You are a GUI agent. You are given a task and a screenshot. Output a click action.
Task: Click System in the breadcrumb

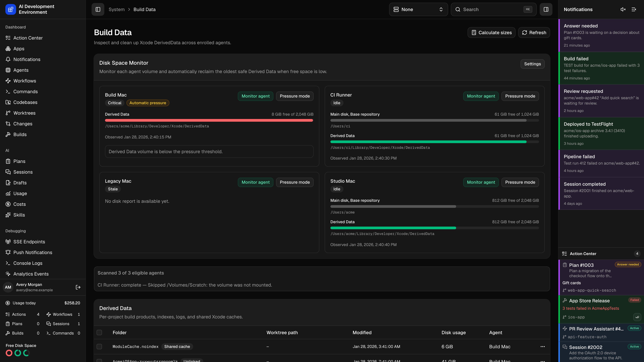tap(117, 10)
